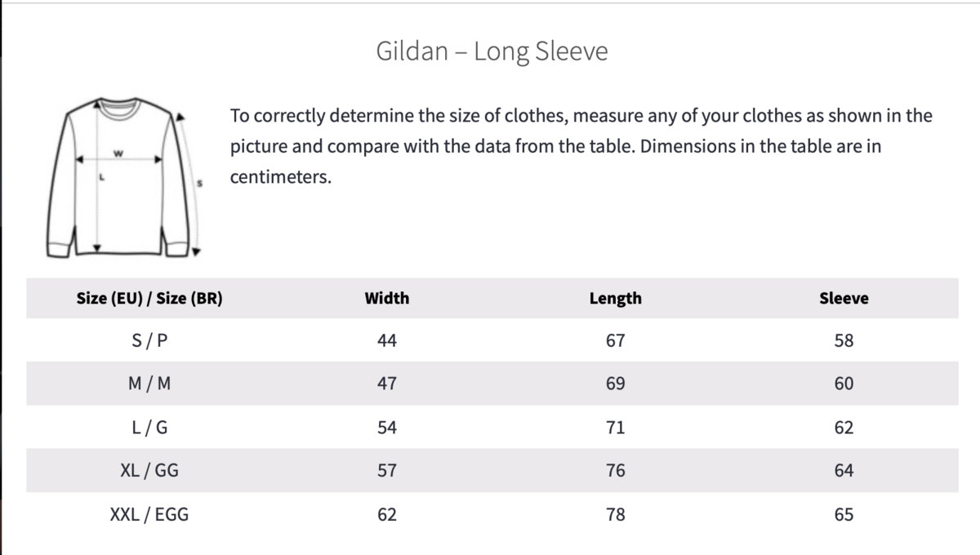Click the Size (EU) / Size (BR) column header
The image size is (980, 555).
[x=149, y=298]
